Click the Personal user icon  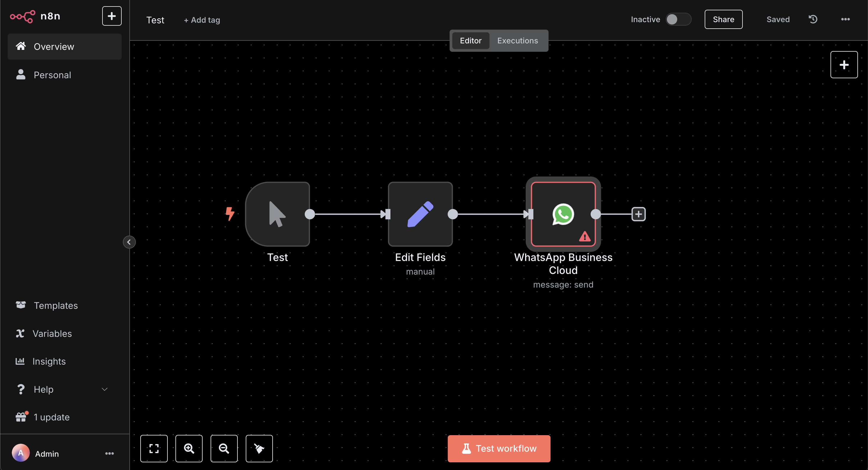(x=21, y=74)
